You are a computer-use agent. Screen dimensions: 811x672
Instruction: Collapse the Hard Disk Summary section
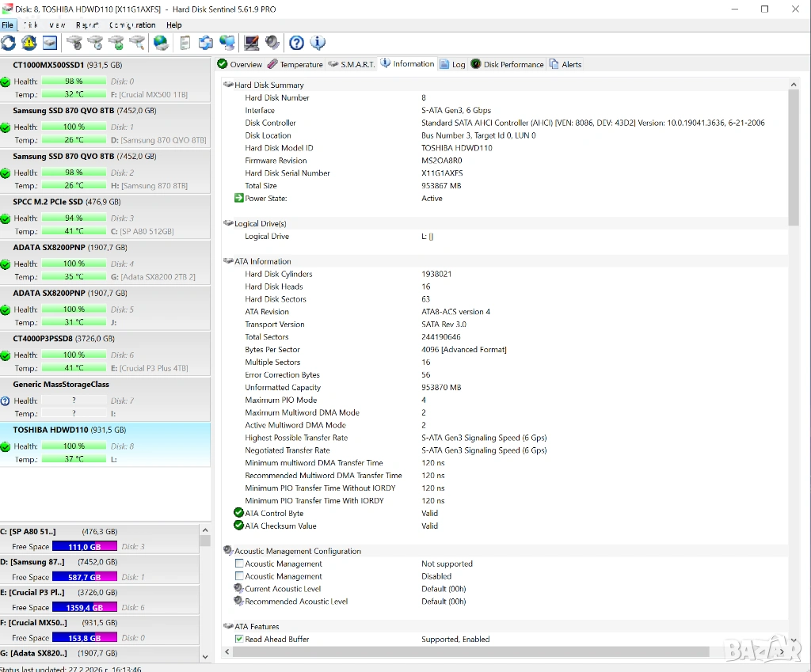point(228,85)
